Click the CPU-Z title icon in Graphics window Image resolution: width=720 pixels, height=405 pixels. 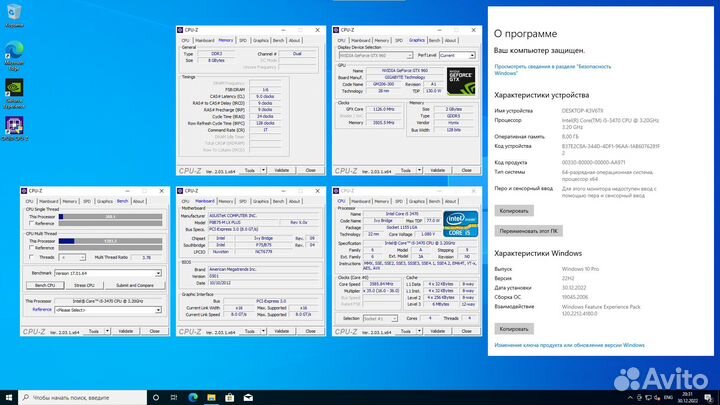[x=336, y=30]
